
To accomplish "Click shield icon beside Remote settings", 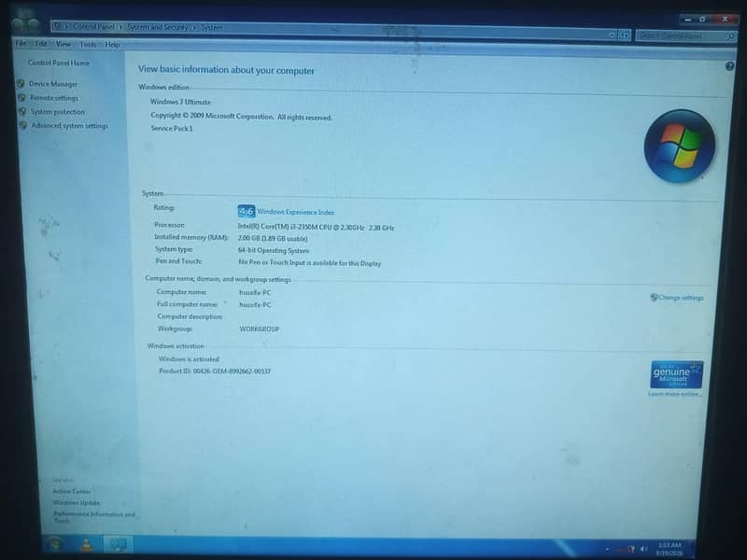I will click(21, 97).
